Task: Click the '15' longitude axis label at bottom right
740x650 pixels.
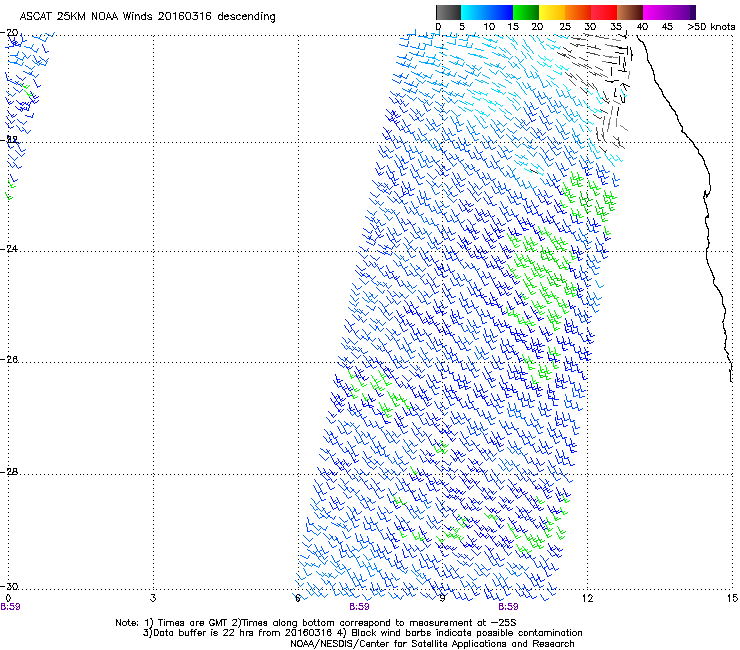Action: 732,598
